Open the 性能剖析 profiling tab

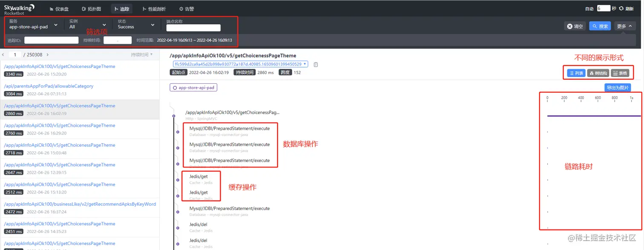(x=154, y=9)
